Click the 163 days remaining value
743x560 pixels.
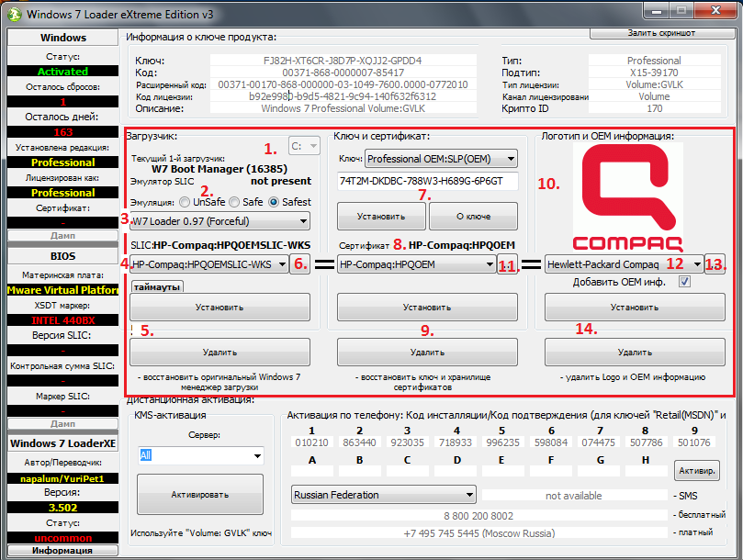pyautogui.click(x=63, y=131)
